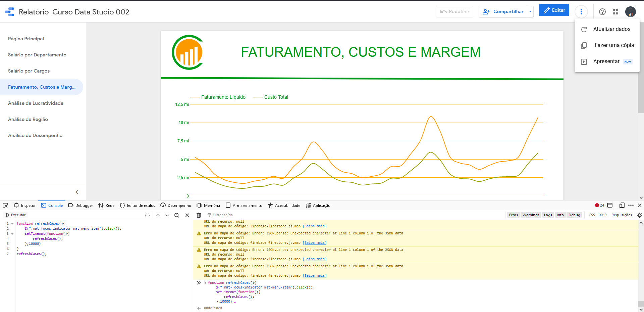This screenshot has width=644, height=312.
Task: Close the developer tools panel
Action: (x=640, y=205)
